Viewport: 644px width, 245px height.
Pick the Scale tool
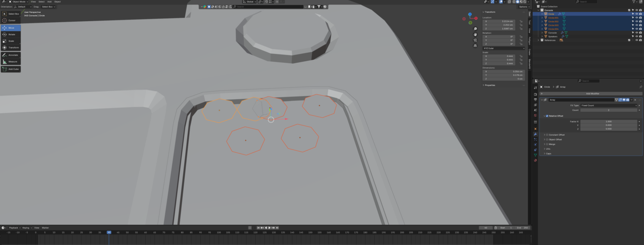pos(11,41)
